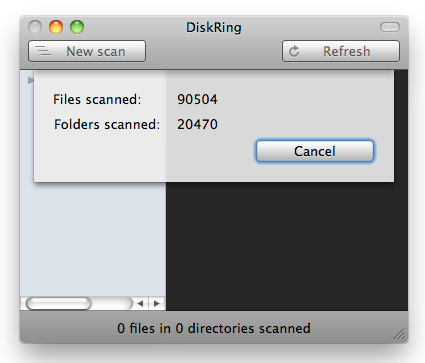425x363 pixels.
Task: Click the orange minimize window button
Action: point(56,27)
